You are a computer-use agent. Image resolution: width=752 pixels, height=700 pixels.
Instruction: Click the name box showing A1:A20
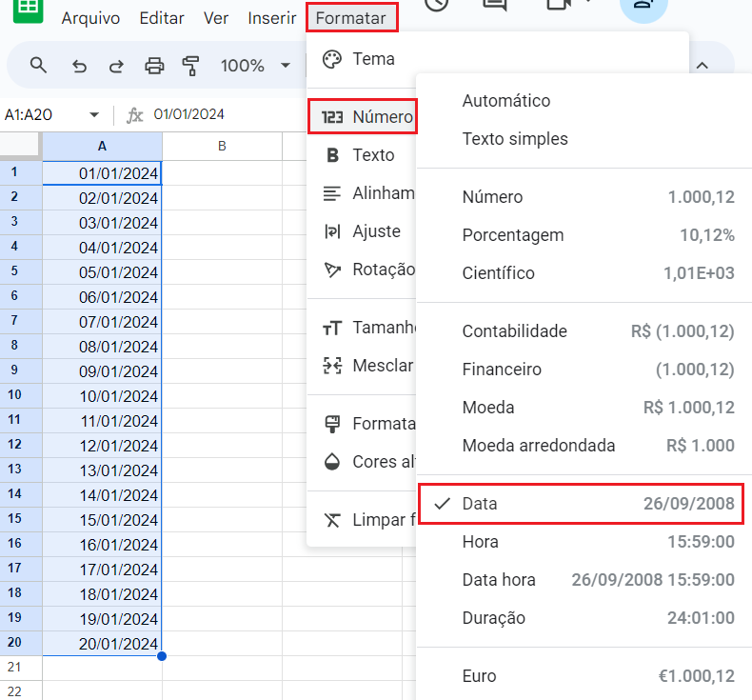29,114
